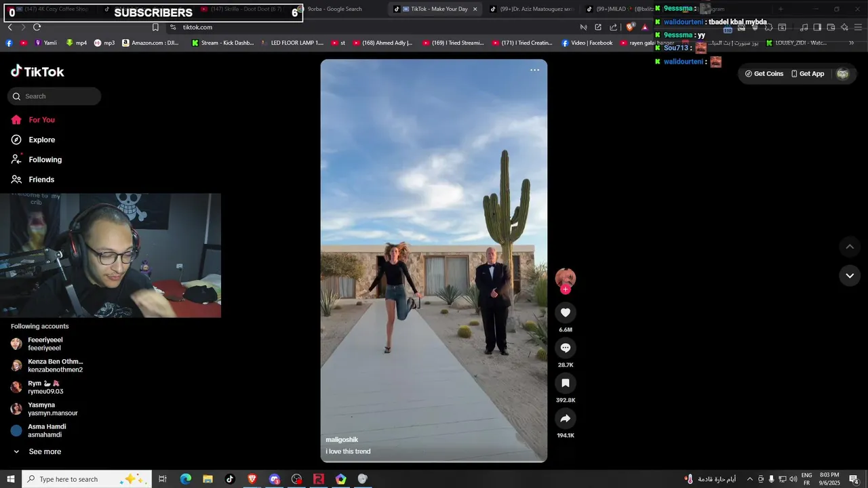Open three-dot menu on the video
Screen dimensions: 868x488
point(534,70)
